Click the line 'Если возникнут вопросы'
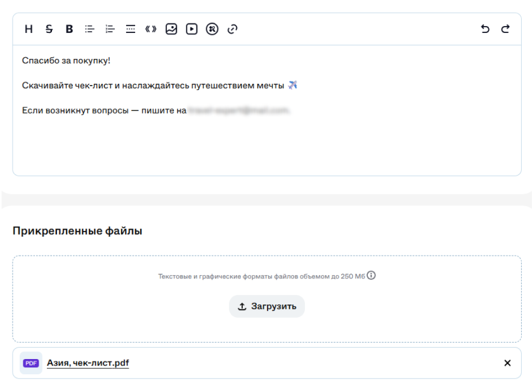The height and width of the screenshot is (392, 532). coord(104,110)
